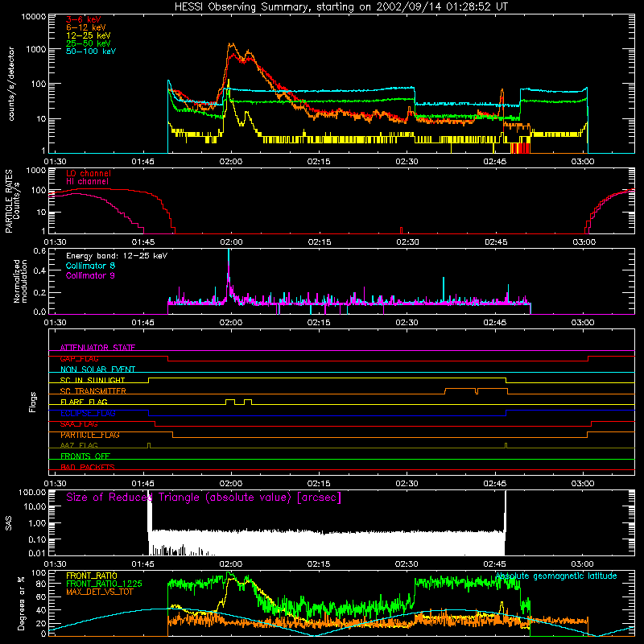Click the 'Size of Reduced Triangle' heading
The height and width of the screenshot is (644, 644).
[204, 497]
